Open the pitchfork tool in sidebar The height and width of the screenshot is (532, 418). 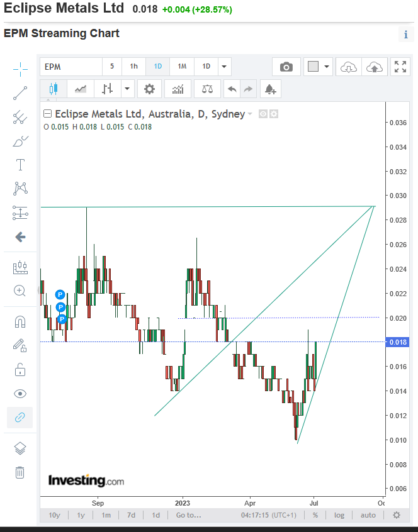[20, 118]
